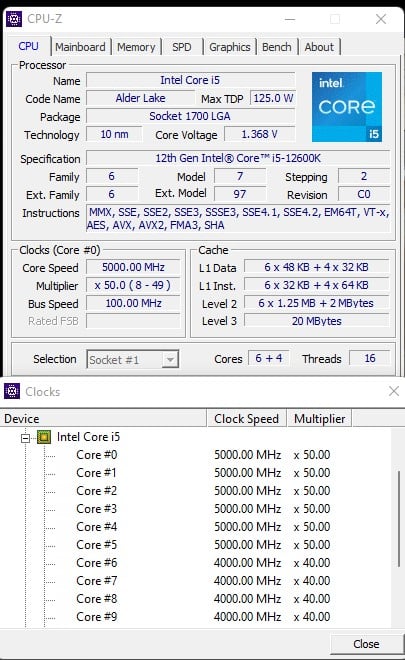This screenshot has height=660, width=405.
Task: Go to the Bench tab
Action: pyautogui.click(x=277, y=47)
